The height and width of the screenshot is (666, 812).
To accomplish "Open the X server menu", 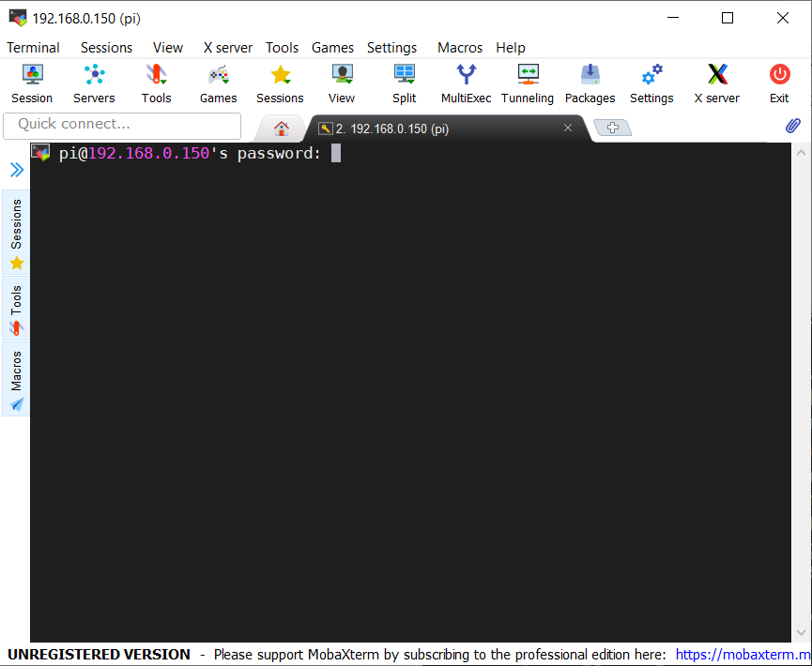I will [228, 48].
